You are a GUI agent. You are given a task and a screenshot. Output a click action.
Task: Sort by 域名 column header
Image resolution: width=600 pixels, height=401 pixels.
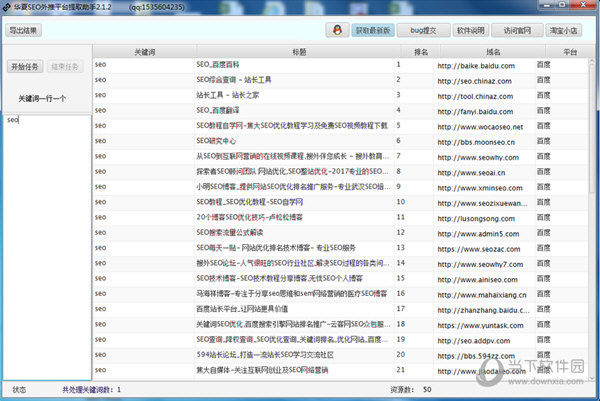point(493,52)
